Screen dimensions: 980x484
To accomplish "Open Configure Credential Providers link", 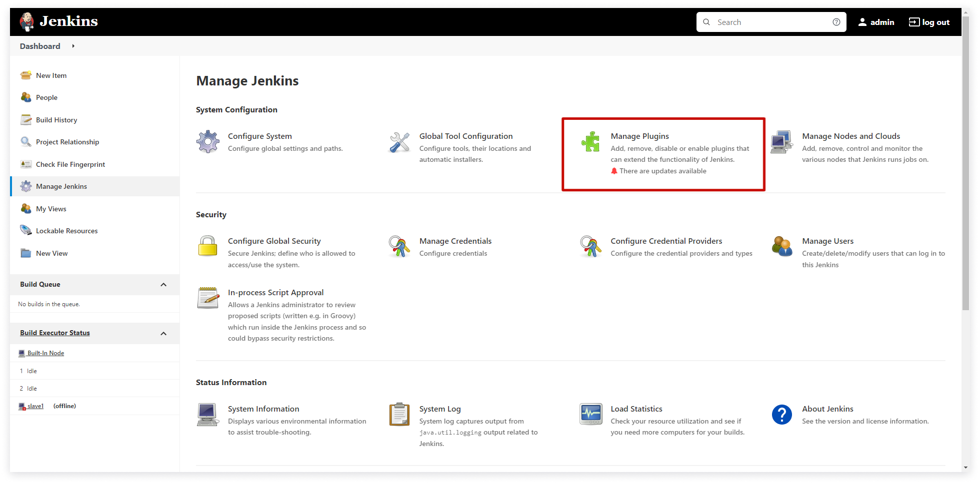I will point(666,241).
